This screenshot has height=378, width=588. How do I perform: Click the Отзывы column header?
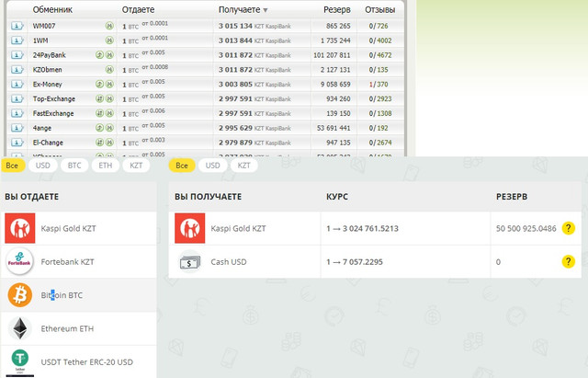coord(379,10)
